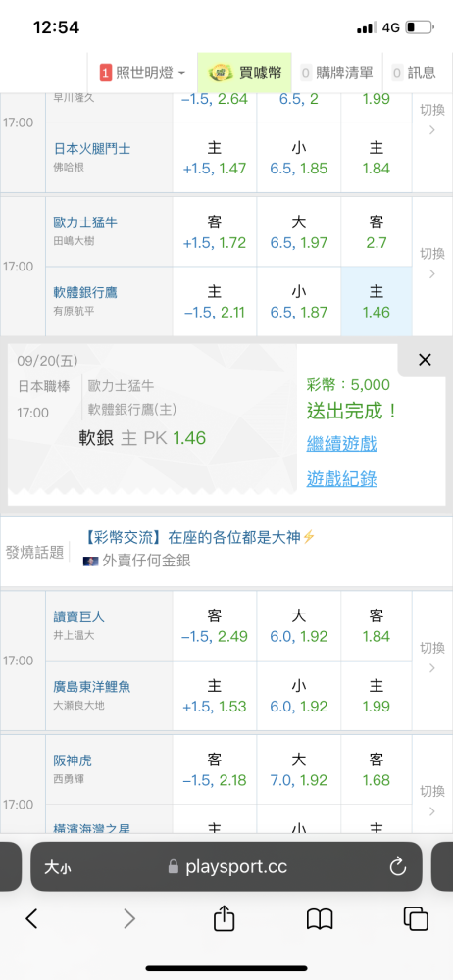Image resolution: width=453 pixels, height=980 pixels.
Task: Select 讀賣巨人 大 6.0 bet cell
Action: tap(298, 626)
